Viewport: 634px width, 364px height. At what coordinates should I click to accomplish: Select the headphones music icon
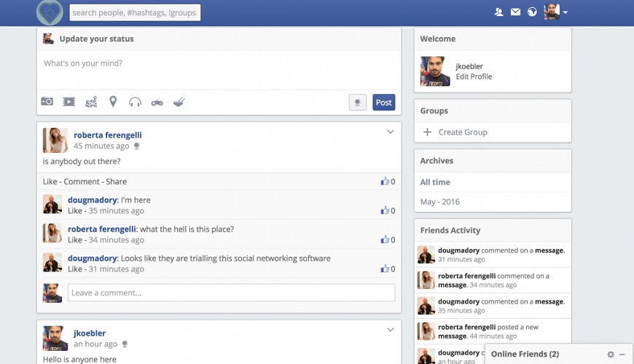[135, 102]
